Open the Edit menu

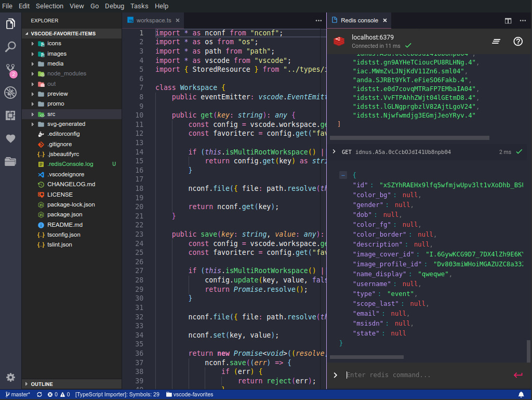coord(24,6)
